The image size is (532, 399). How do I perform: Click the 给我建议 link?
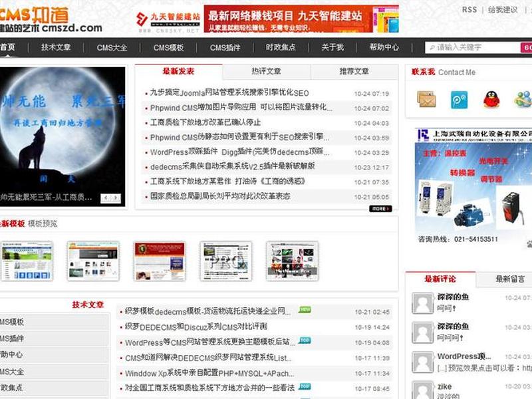click(503, 10)
